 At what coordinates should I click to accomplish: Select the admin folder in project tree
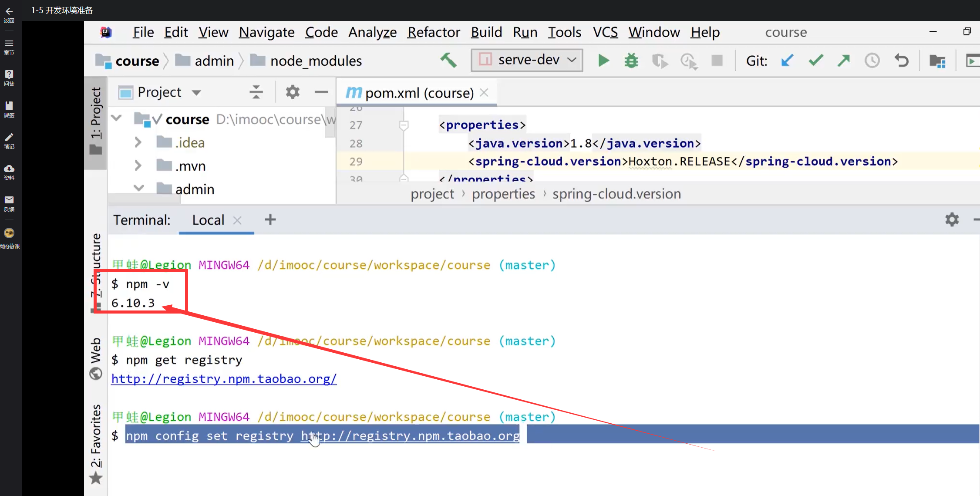(195, 189)
